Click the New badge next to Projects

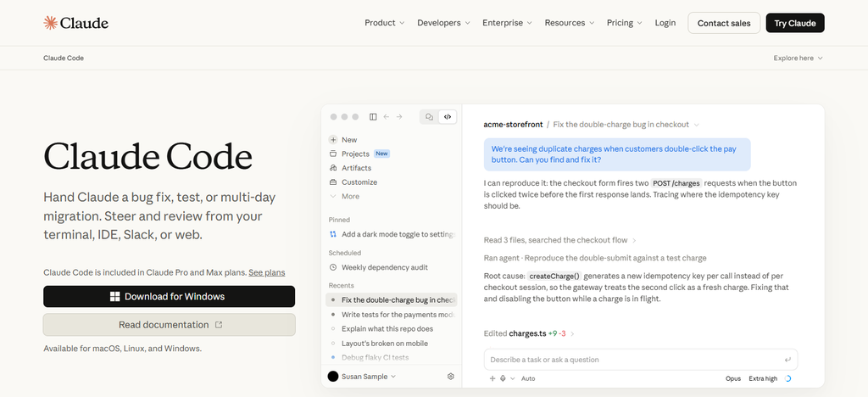click(381, 154)
